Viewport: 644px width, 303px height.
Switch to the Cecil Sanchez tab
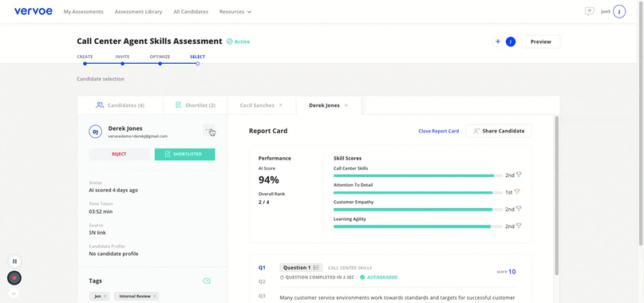point(257,105)
